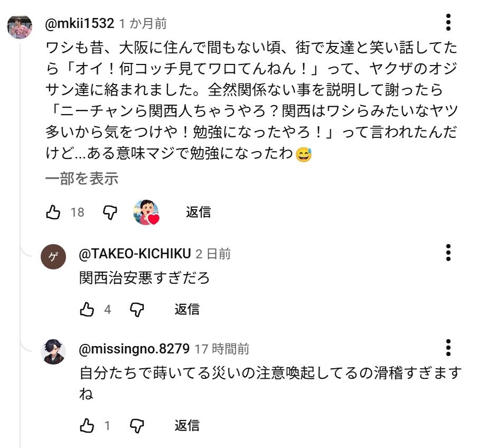Like the @TAKEO-KICHIKU reply
Screen dimensions: 497x448
coord(87,310)
